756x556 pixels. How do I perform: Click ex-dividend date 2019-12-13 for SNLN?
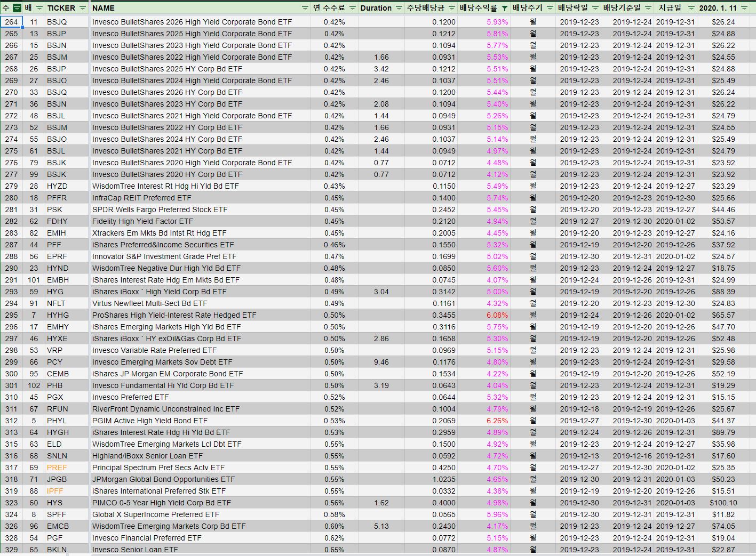pos(579,456)
